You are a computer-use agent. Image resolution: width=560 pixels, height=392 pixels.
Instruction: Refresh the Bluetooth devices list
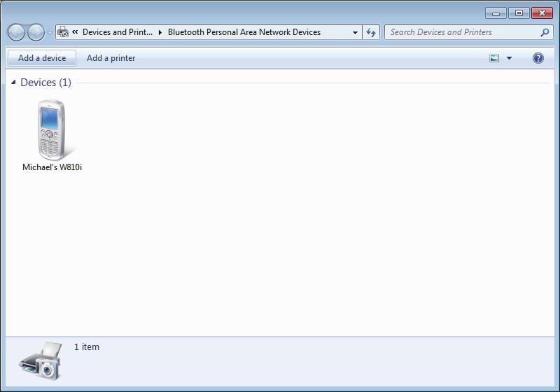(x=371, y=32)
